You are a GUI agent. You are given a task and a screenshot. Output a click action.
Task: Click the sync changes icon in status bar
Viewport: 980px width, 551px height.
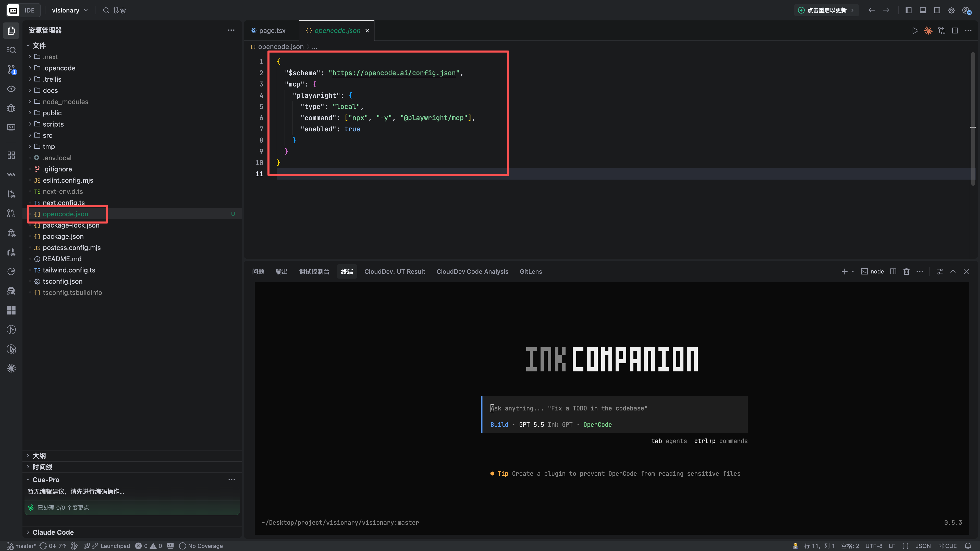click(53, 546)
